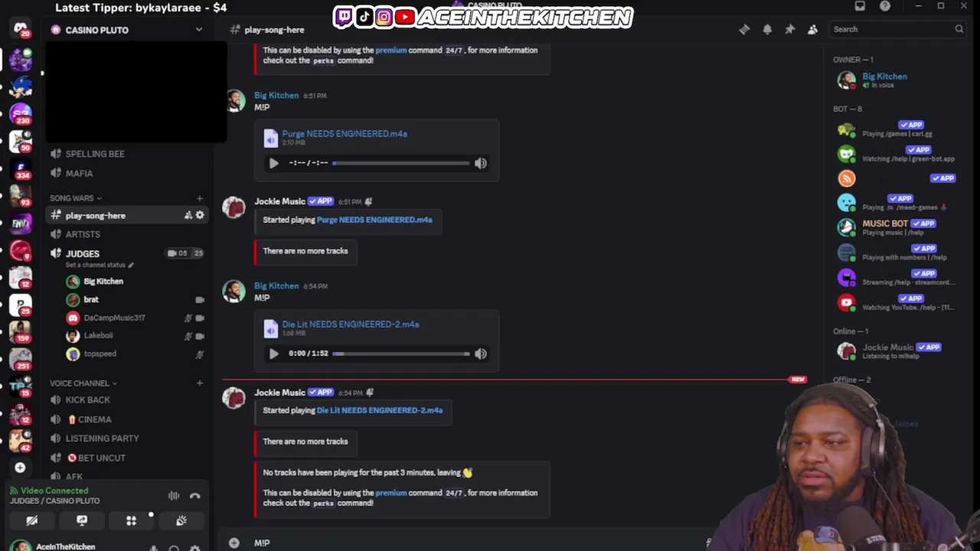The width and height of the screenshot is (980, 551).
Task: Join the LISTENING PARTY voice channel
Action: click(x=102, y=439)
